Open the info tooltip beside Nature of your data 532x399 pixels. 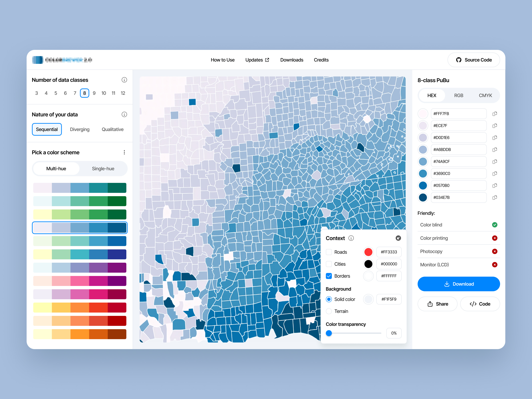click(124, 115)
